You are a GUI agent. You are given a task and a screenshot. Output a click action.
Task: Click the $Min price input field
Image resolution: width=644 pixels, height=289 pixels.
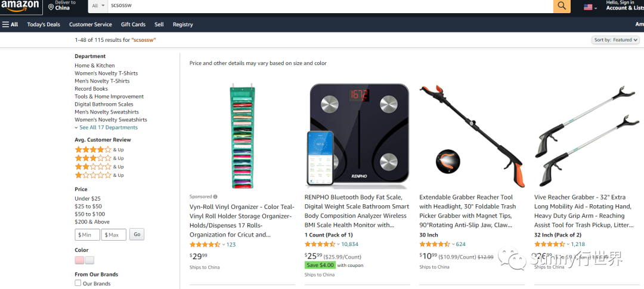(88, 235)
